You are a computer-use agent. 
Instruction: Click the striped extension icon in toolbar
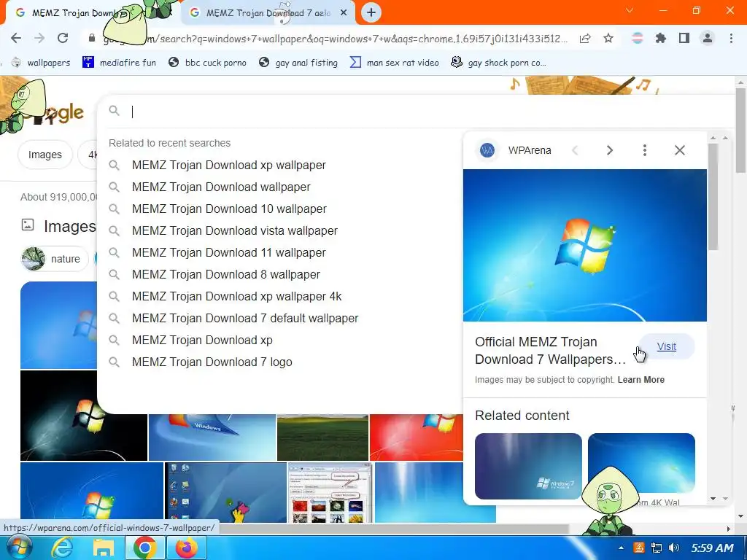(x=638, y=38)
